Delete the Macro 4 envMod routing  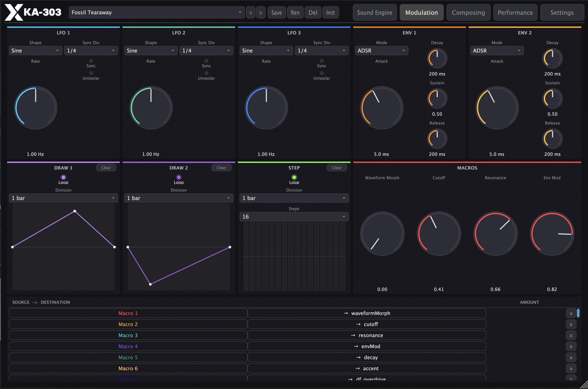[571, 347]
